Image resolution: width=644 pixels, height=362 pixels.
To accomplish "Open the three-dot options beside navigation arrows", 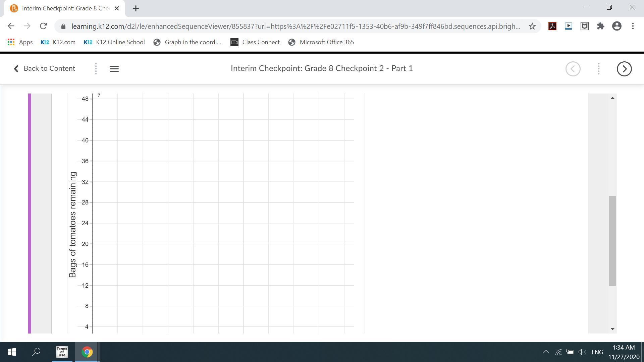I will (598, 69).
